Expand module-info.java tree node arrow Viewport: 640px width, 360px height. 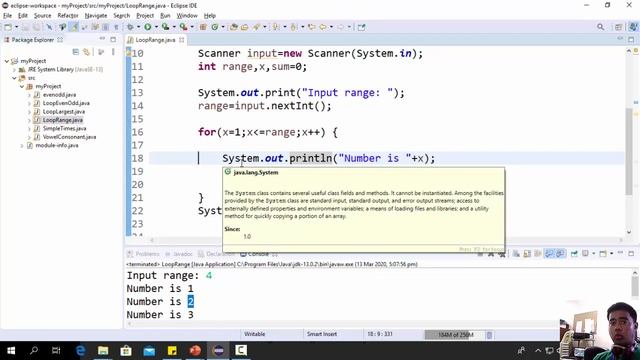[22, 145]
